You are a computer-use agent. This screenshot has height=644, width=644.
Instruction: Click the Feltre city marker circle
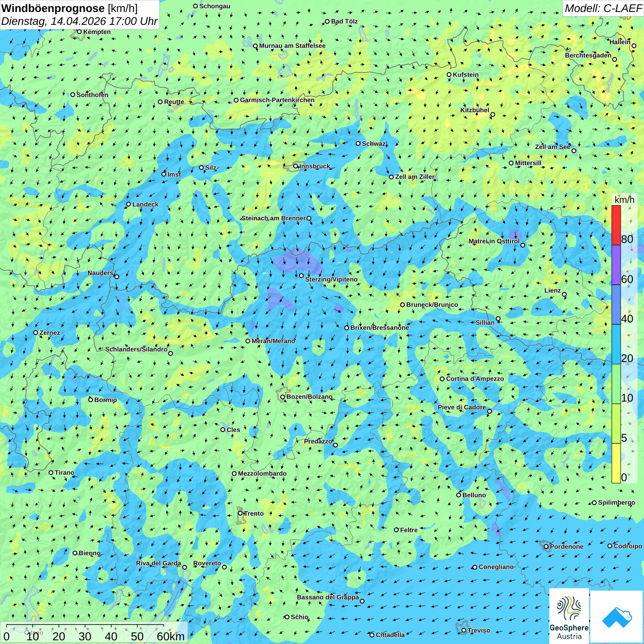click(397, 530)
